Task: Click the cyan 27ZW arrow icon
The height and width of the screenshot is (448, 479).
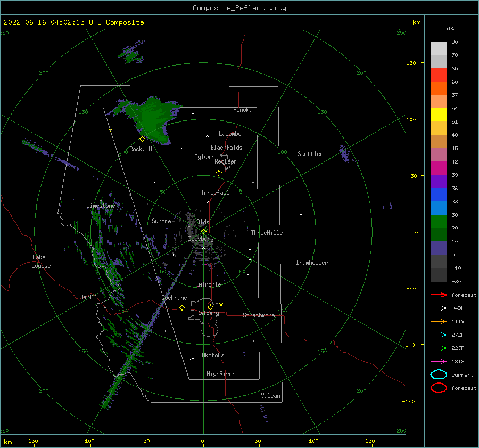Action: point(439,335)
